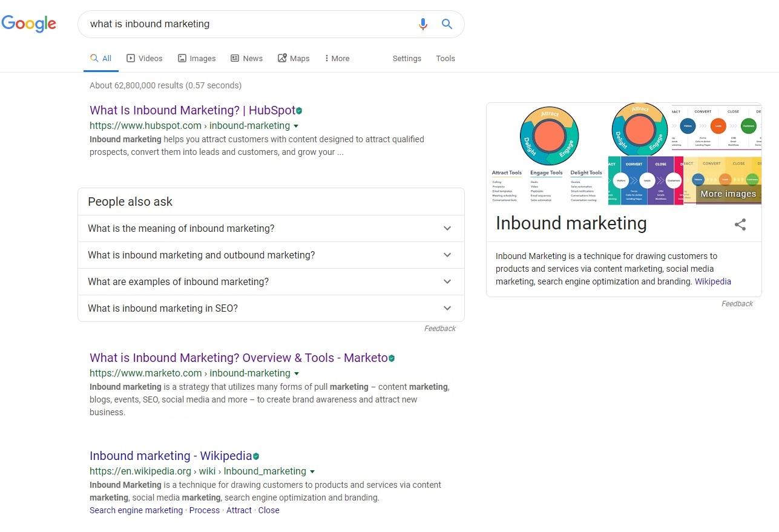779x532 pixels.
Task: Open white Convert/Close funnel image thumbnail
Action: [717, 129]
